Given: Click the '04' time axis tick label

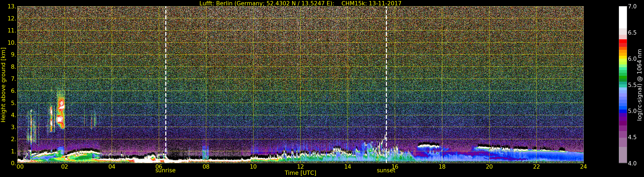Looking at the screenshot, I should click(x=112, y=167).
